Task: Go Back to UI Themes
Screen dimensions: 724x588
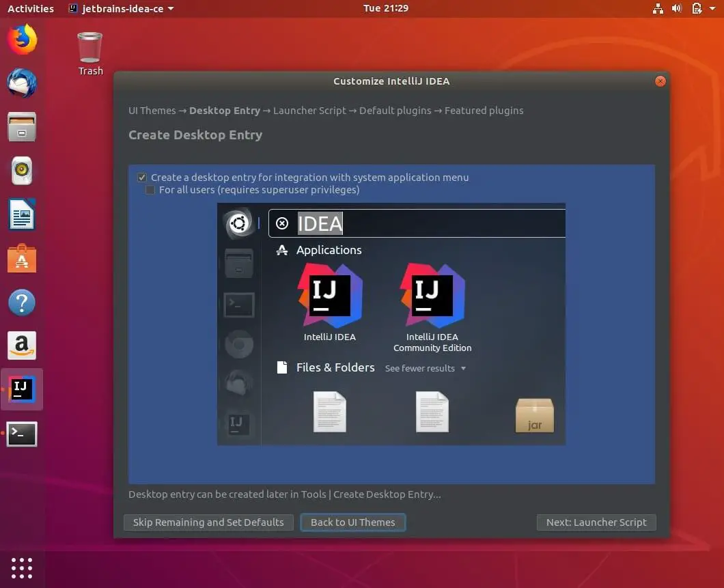Action: click(x=352, y=522)
